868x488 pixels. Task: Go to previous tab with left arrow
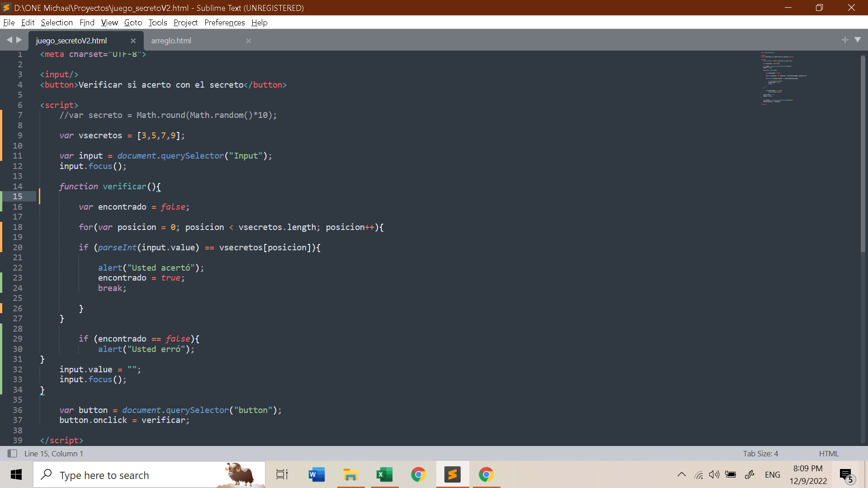(9, 40)
